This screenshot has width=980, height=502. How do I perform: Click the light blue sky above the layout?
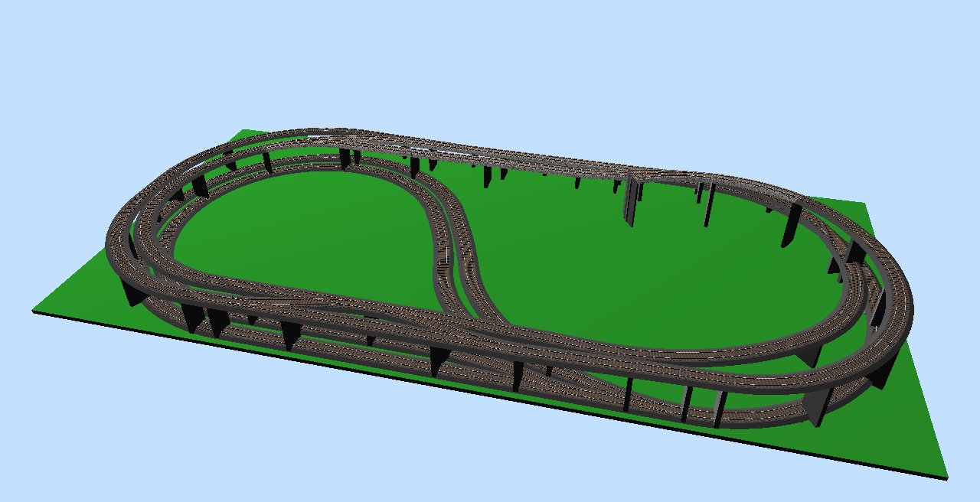[490, 61]
